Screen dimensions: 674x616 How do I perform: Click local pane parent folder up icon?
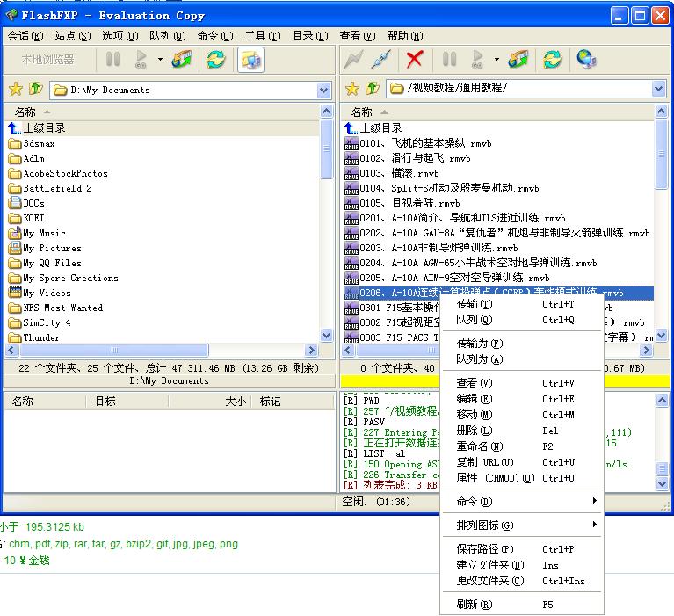click(x=36, y=89)
